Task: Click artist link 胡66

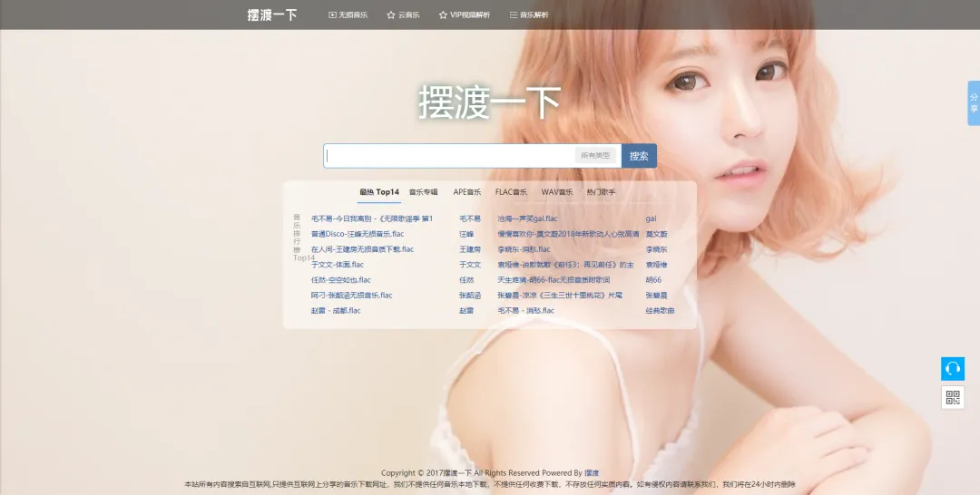Action: pos(653,279)
